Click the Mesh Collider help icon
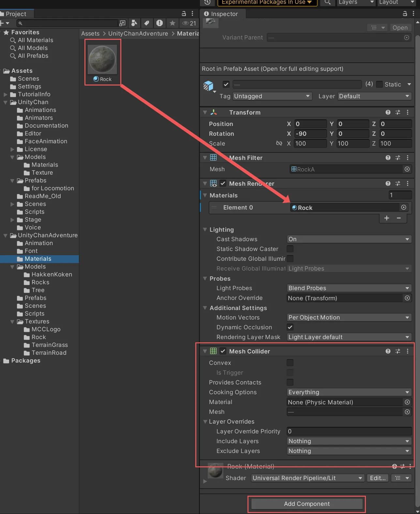The height and width of the screenshot is (514, 420). [388, 351]
